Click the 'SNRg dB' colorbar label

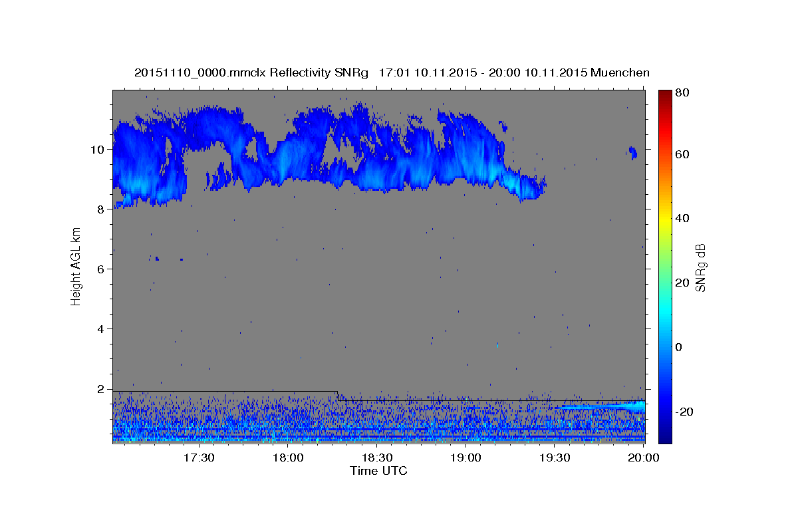click(700, 268)
